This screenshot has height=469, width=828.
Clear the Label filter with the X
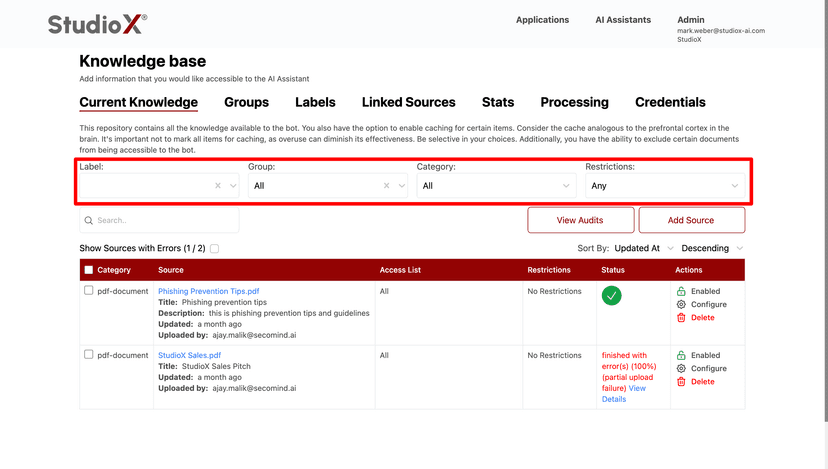218,185
